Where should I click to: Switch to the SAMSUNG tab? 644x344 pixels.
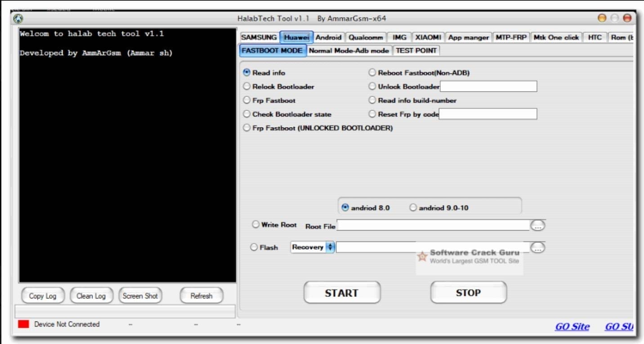pyautogui.click(x=259, y=37)
